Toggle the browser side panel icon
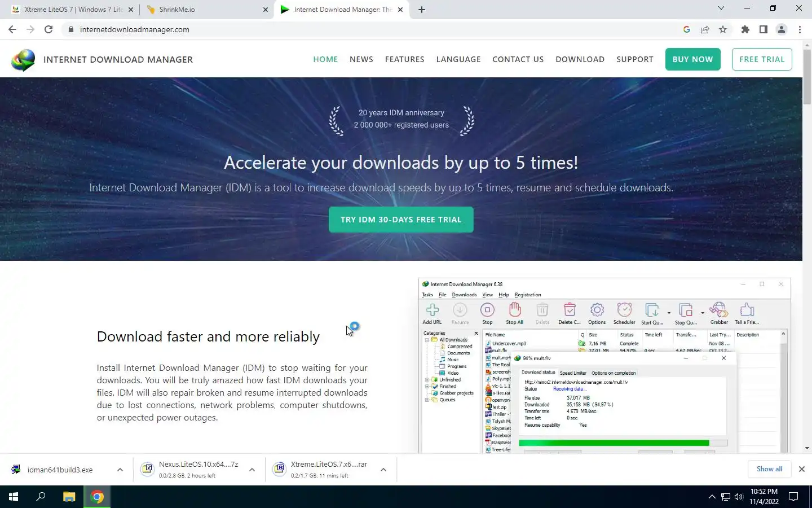The height and width of the screenshot is (508, 812). (764, 29)
